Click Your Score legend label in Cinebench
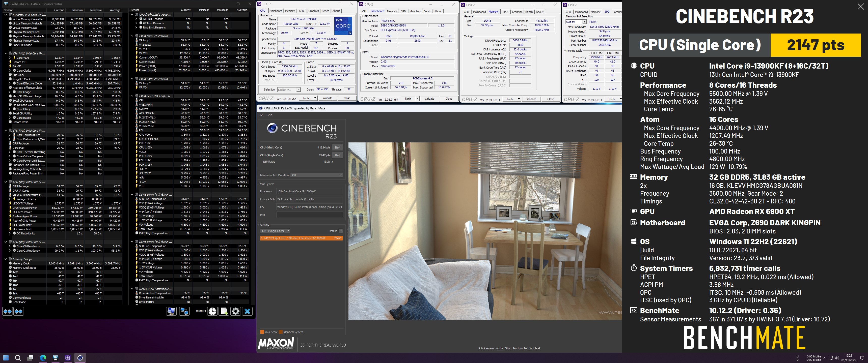This screenshot has height=363, width=868. tap(271, 332)
